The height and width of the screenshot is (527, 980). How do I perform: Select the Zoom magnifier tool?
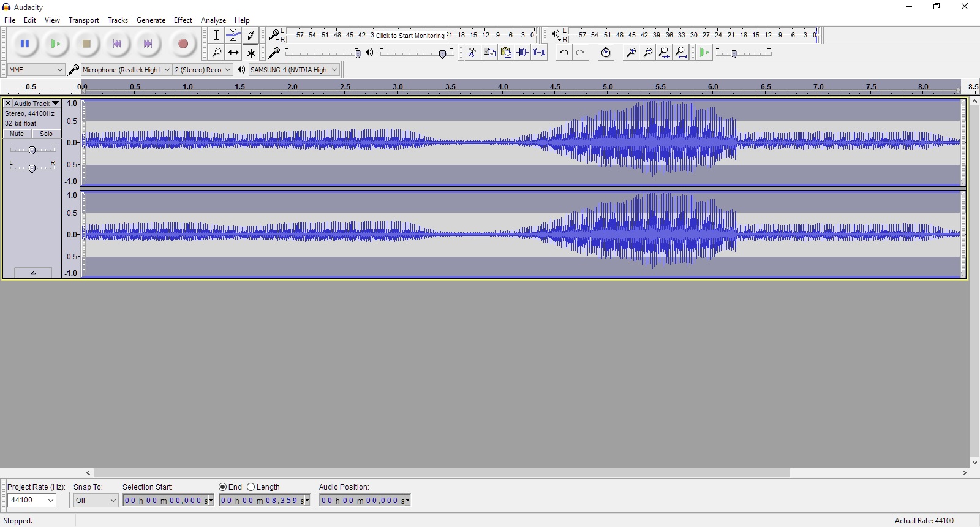[x=216, y=53]
